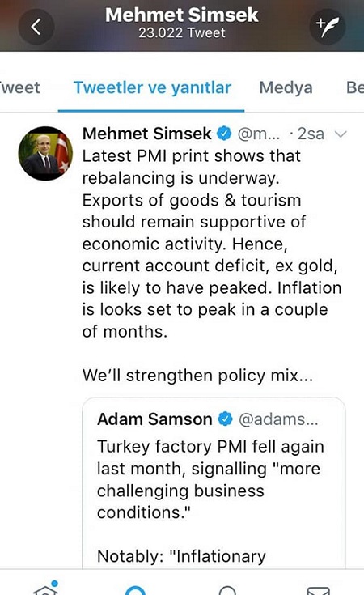Select the partially visible Be tab on the right
The height and width of the screenshot is (595, 364).
(355, 87)
